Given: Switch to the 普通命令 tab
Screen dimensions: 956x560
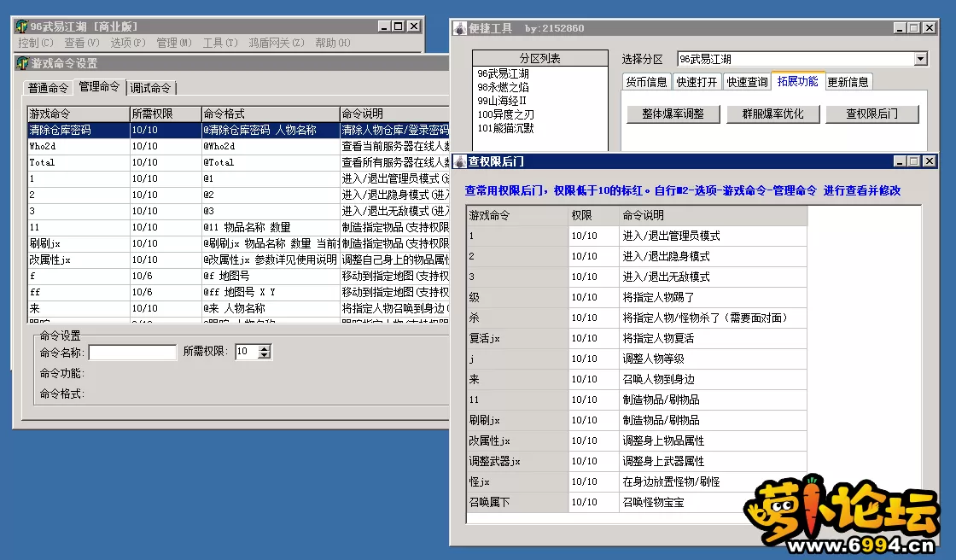Looking at the screenshot, I should [48, 88].
